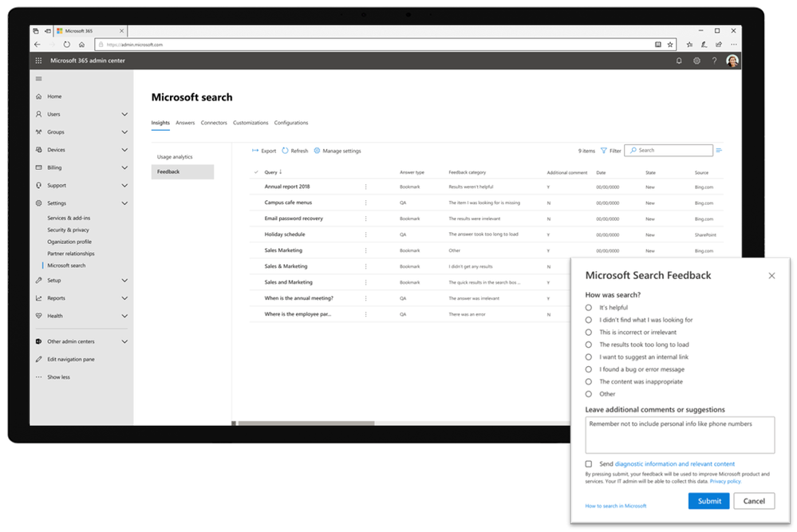
Task: Expand the Setup navigation section
Action: [x=124, y=281]
